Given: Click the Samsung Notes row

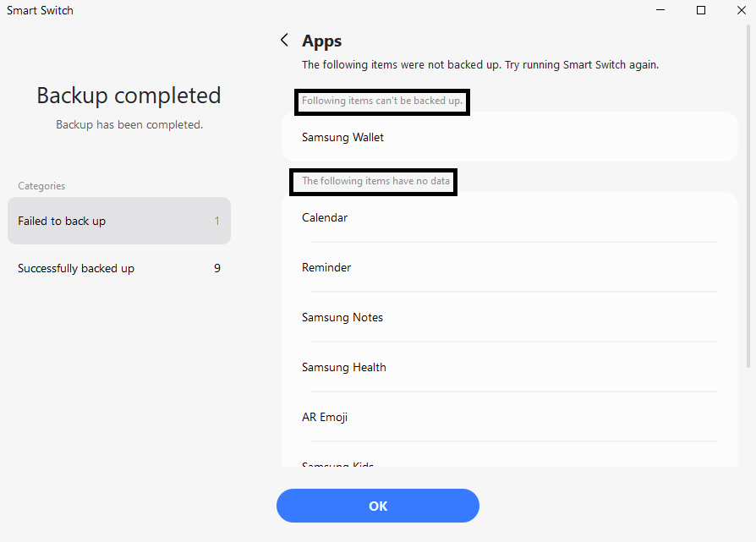Looking at the screenshot, I should point(510,317).
